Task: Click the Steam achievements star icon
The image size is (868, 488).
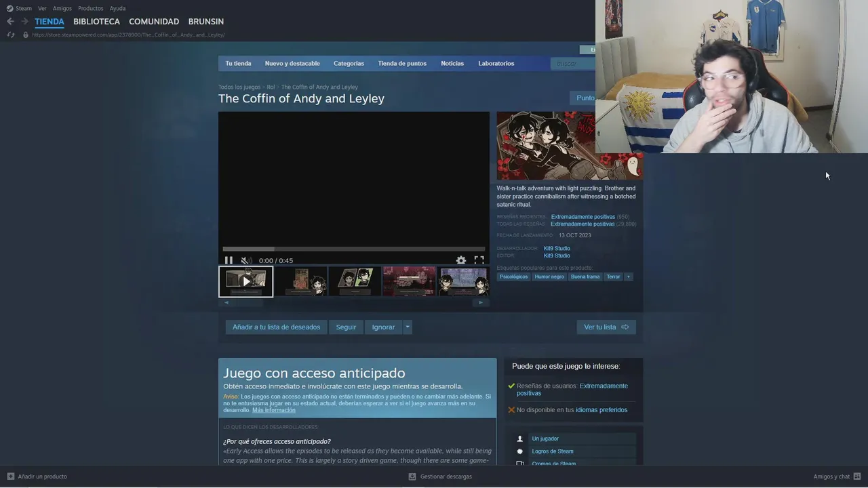Action: point(520,451)
